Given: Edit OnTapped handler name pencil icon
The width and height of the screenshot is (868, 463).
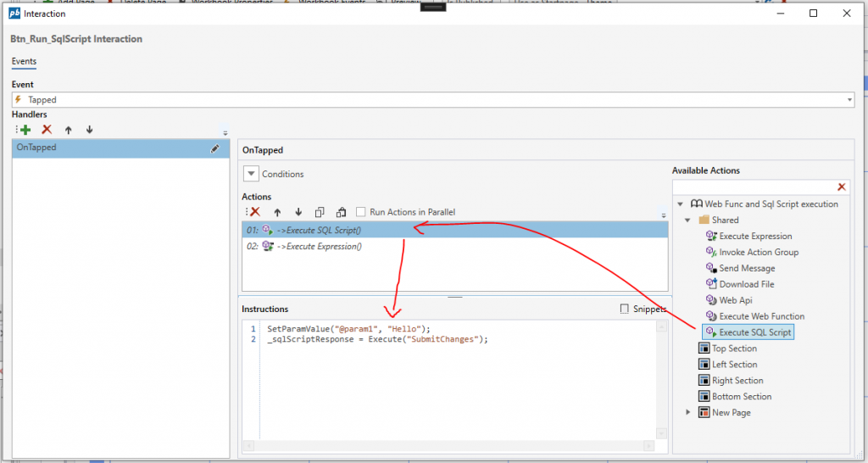Looking at the screenshot, I should point(214,148).
